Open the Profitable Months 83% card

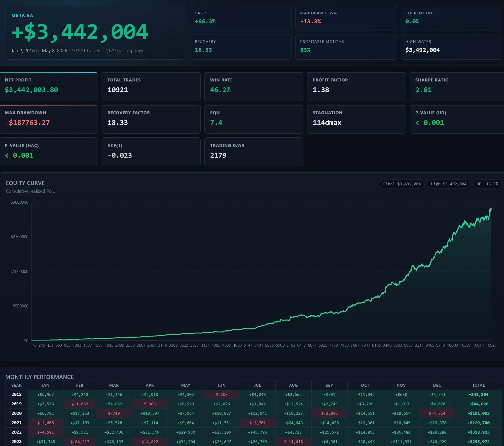coord(346,47)
